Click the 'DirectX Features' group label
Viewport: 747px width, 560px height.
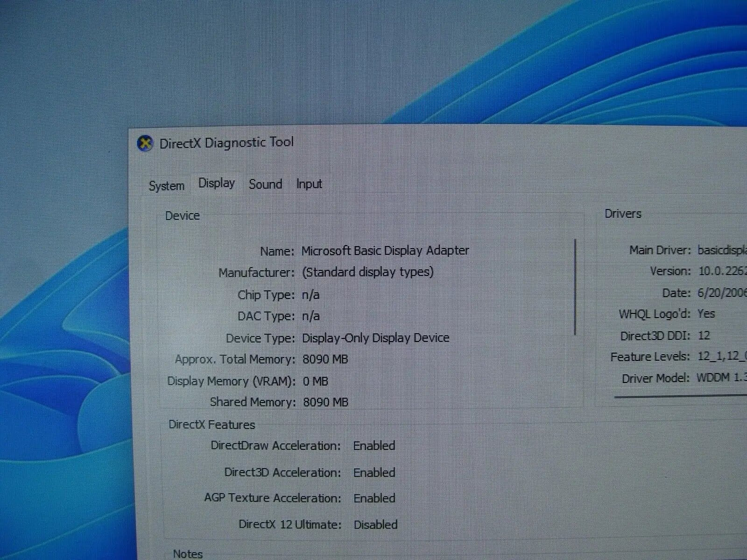[212, 425]
